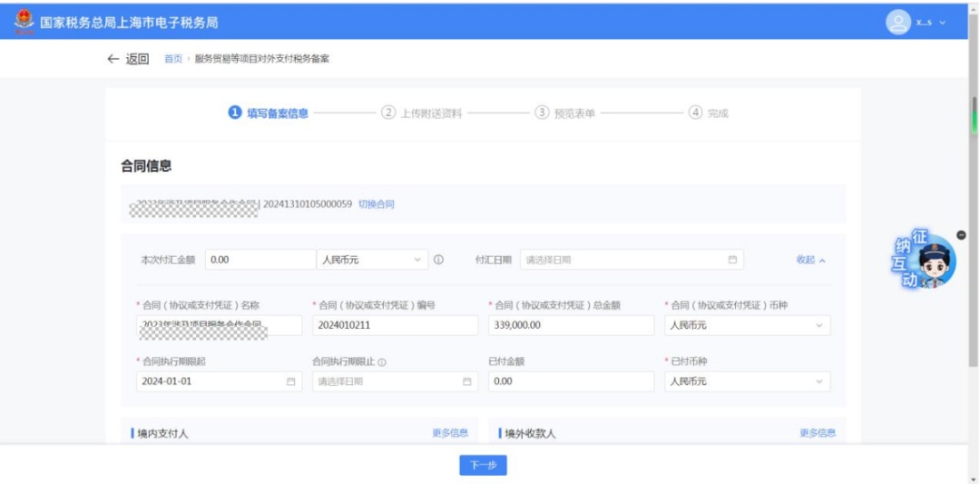Go to step 3 预览表单
Screen dimensions: 980x484
pyautogui.click(x=565, y=114)
